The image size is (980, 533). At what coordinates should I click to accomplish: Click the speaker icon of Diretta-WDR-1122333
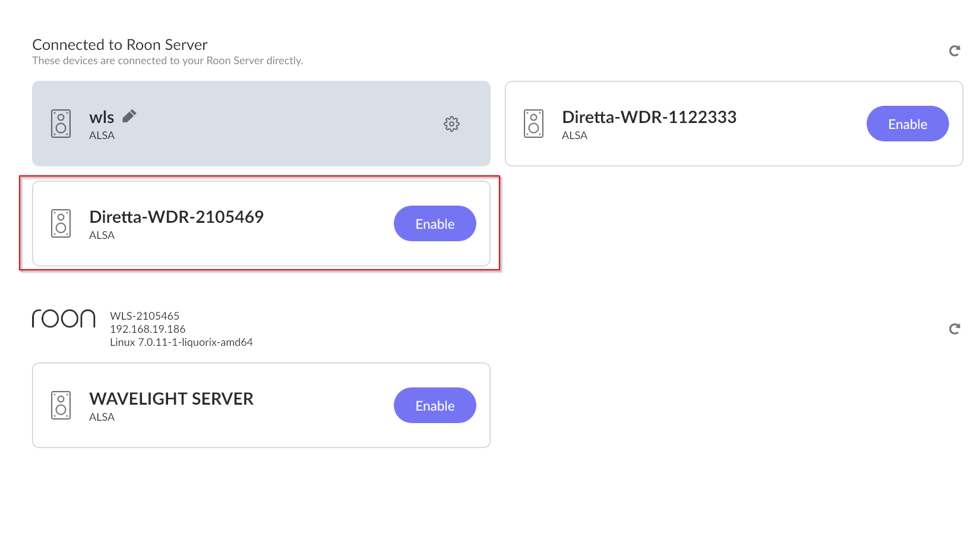tap(533, 124)
